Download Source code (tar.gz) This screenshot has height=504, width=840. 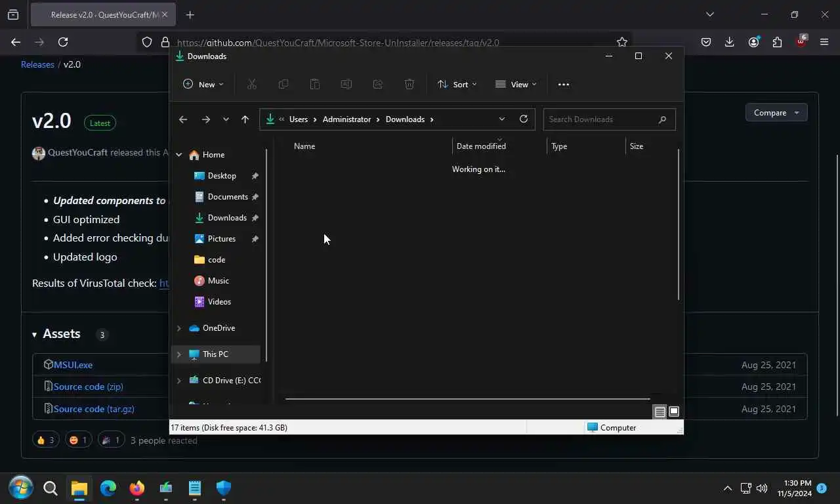pos(94,409)
